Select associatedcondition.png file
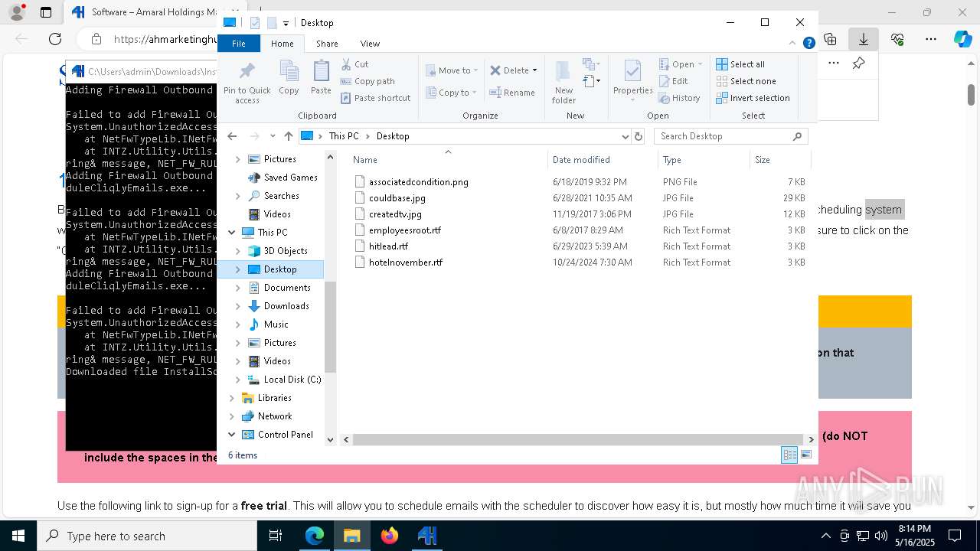 (418, 182)
